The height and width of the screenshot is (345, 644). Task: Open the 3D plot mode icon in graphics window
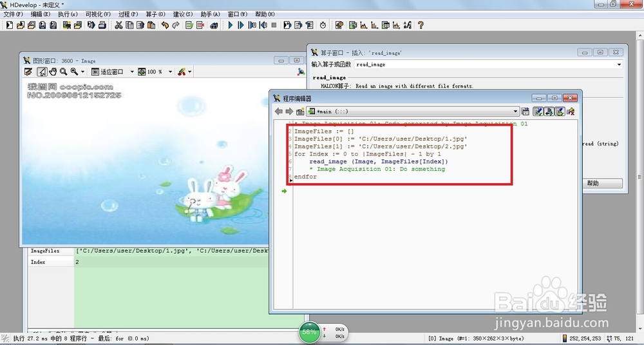click(x=301, y=72)
